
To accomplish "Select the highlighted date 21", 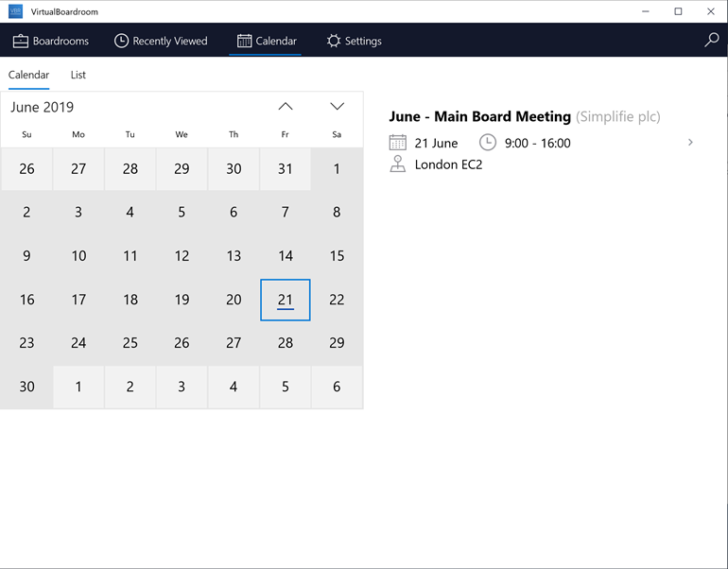I will [x=286, y=300].
